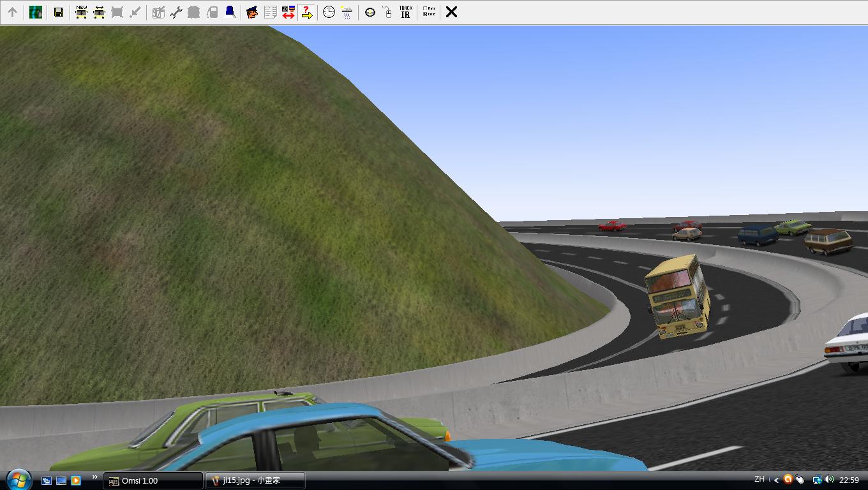Image resolution: width=868 pixels, height=490 pixels.
Task: Click the floppy disk save icon
Action: tap(58, 12)
